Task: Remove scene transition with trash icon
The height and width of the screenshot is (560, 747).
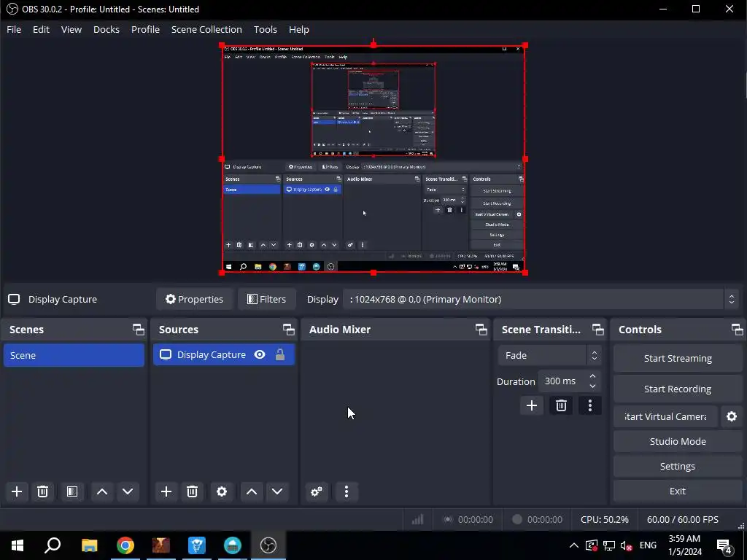Action: 561,405
